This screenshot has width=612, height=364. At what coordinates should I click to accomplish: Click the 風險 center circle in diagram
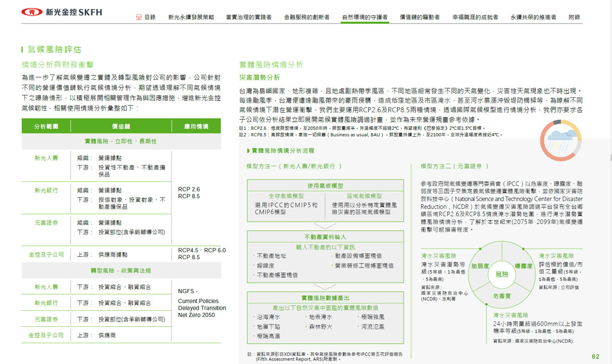pos(501,274)
